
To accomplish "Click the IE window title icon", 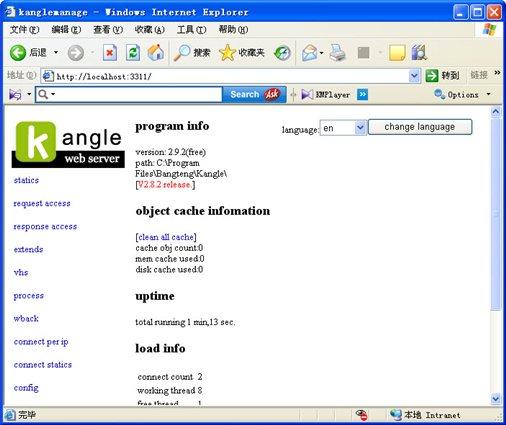I will (10, 12).
